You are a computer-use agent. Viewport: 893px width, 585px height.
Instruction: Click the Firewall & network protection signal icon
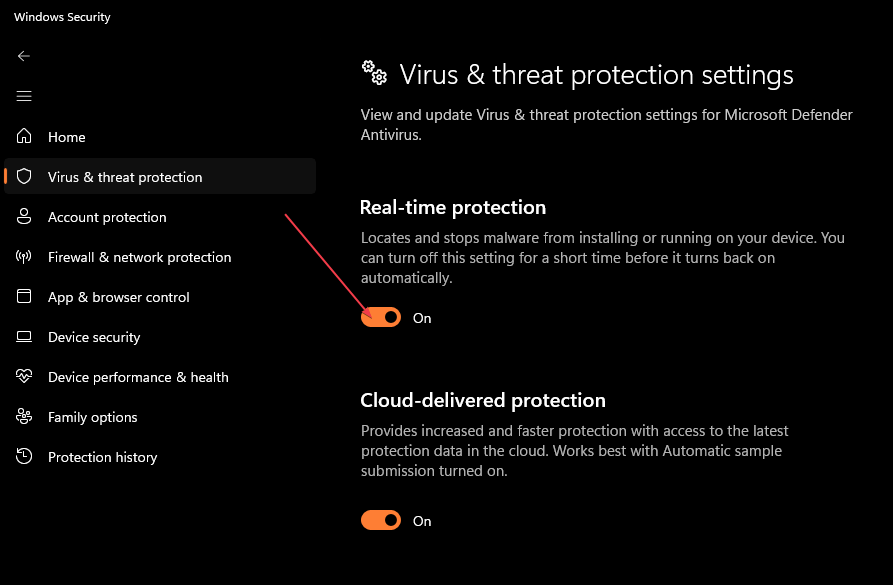click(24, 256)
